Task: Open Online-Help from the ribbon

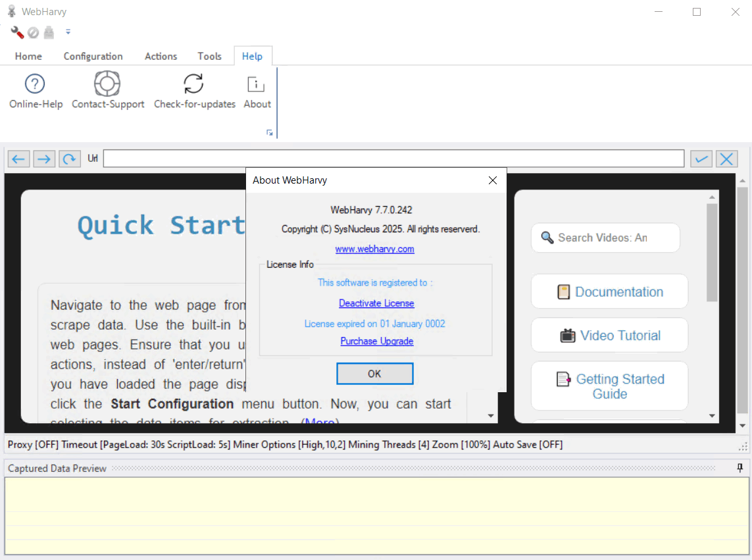Action: pos(36,91)
